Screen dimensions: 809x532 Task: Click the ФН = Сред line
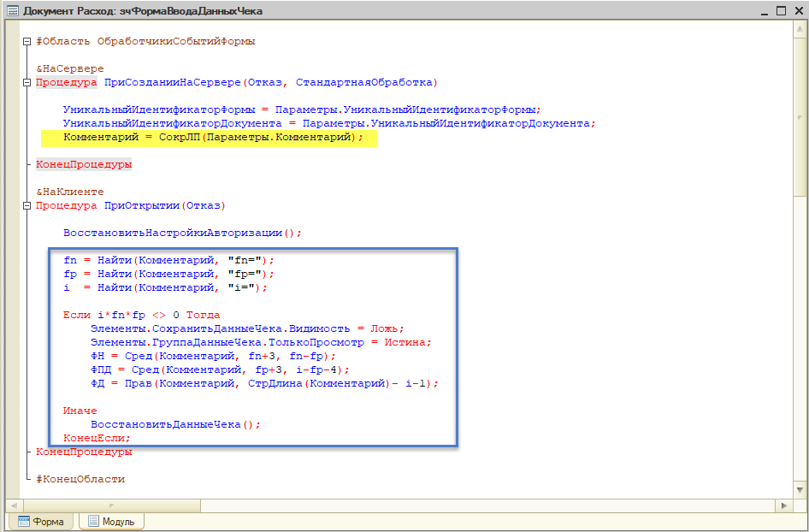[214, 356]
